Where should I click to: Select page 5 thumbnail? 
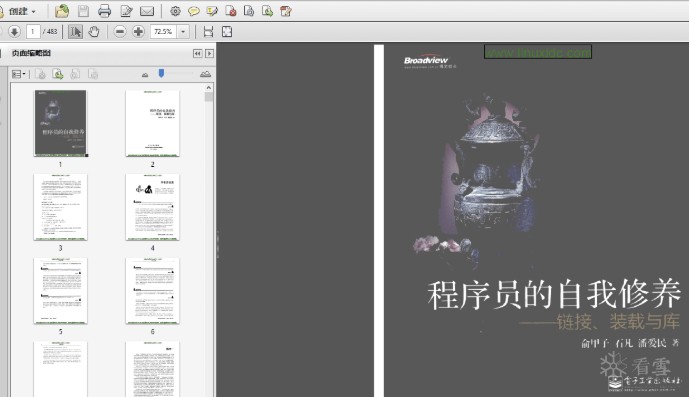point(61,291)
